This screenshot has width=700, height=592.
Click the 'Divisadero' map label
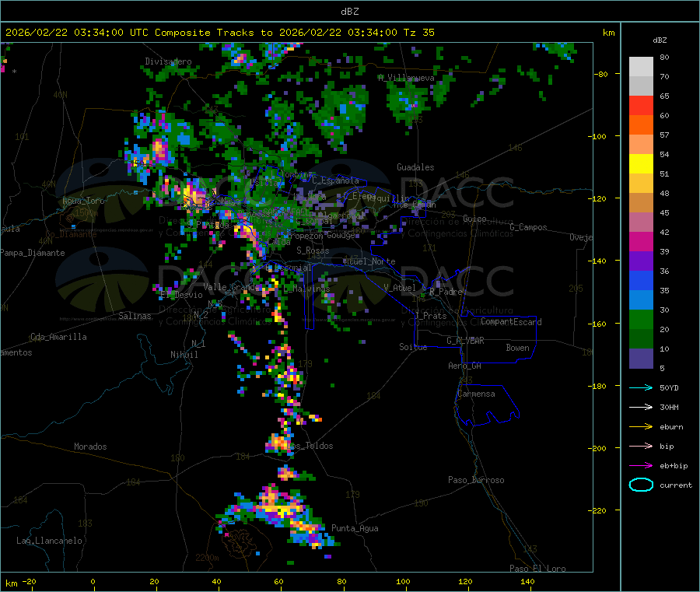pyautogui.click(x=168, y=61)
